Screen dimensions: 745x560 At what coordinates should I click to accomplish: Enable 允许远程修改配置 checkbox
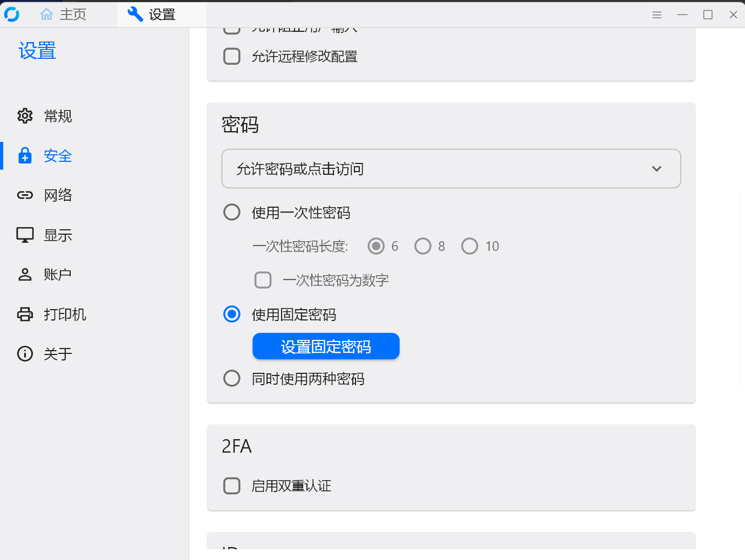(x=231, y=56)
